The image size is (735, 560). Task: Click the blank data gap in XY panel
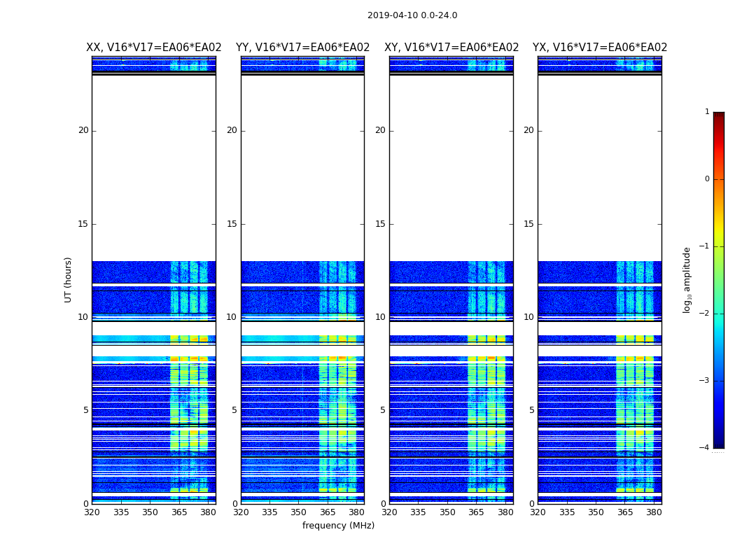(451, 168)
